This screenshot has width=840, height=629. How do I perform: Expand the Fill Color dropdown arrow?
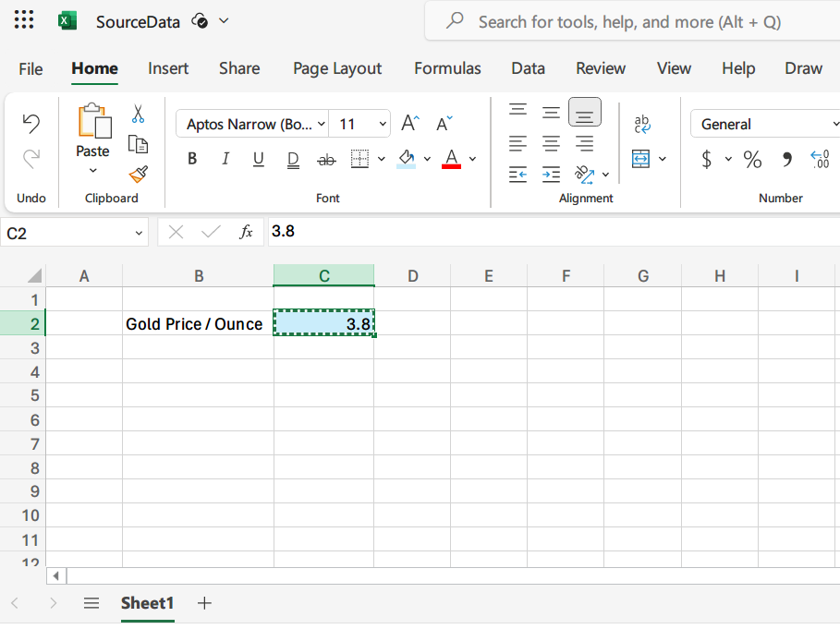pos(426,159)
